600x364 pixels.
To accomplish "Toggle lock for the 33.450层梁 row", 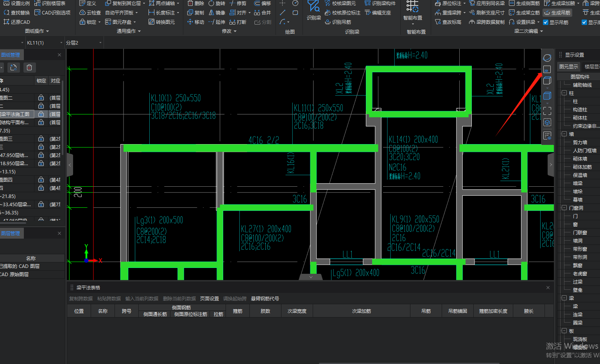I will click(x=41, y=204).
